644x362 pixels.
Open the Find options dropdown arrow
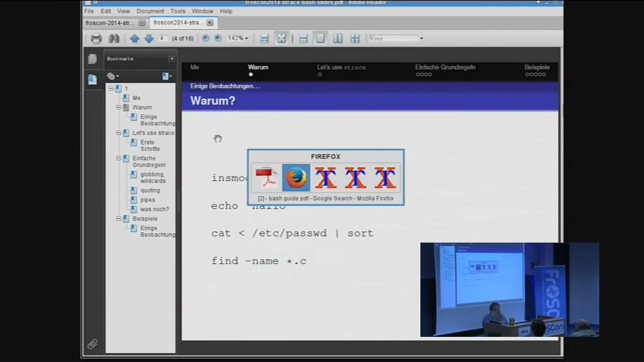(x=421, y=38)
